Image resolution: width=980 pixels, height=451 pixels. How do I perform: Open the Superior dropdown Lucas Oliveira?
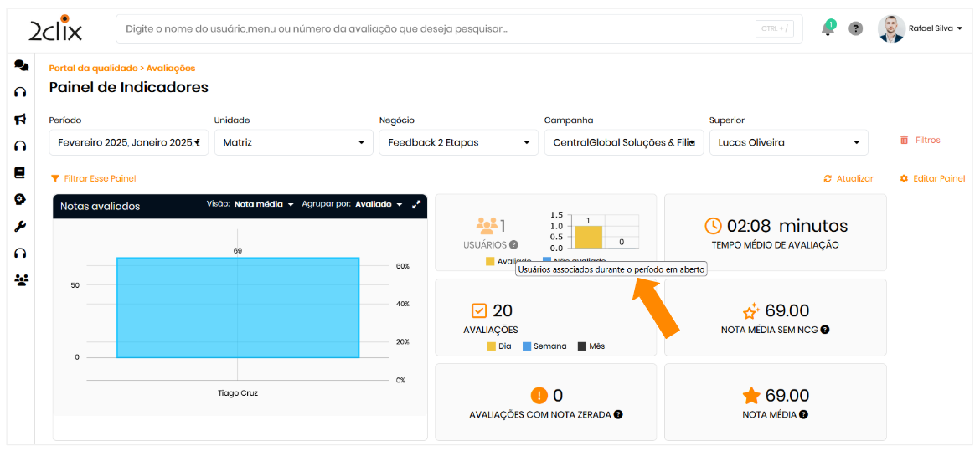pos(787,142)
